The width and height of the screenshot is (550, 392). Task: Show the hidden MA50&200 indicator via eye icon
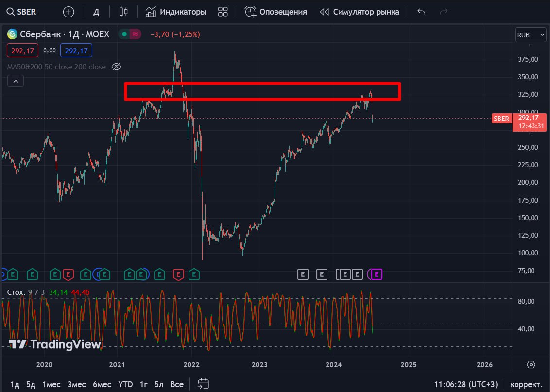(x=116, y=67)
